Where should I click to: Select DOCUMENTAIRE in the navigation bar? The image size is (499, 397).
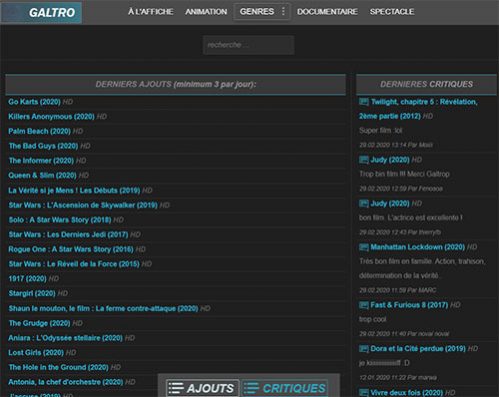point(327,12)
